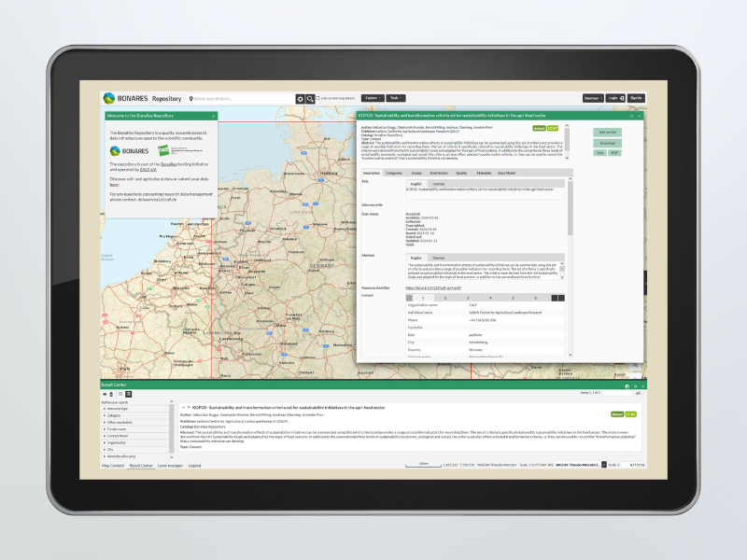The width and height of the screenshot is (747, 560).
Task: Expand the 'Organization' filter
Action: tap(135, 442)
